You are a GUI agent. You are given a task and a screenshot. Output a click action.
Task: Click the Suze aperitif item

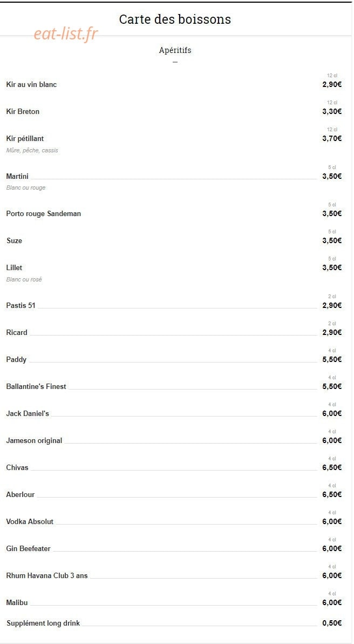tap(15, 240)
